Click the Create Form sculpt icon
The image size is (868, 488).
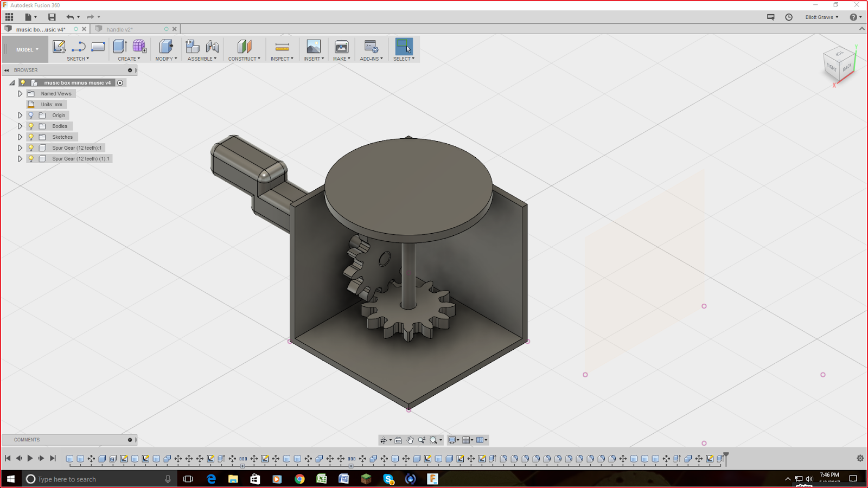tap(139, 47)
